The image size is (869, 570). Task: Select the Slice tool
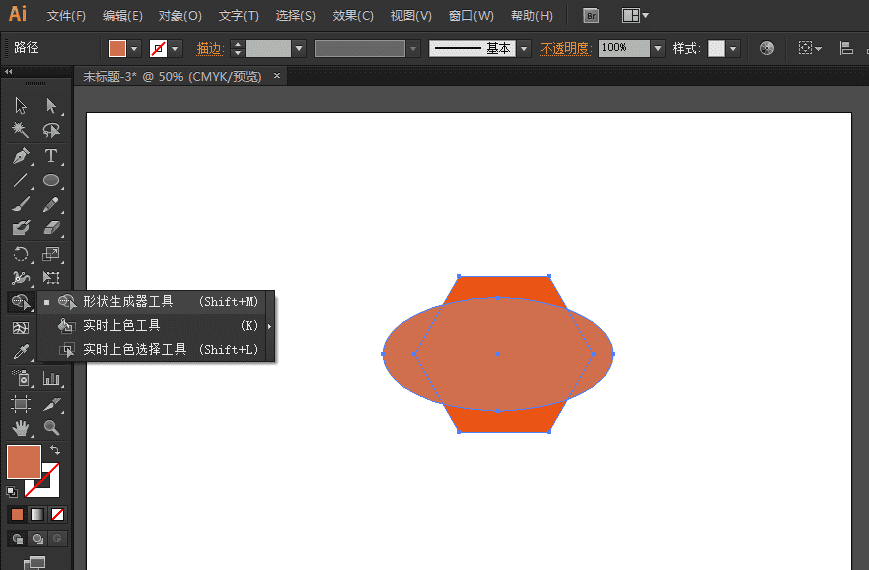click(51, 404)
